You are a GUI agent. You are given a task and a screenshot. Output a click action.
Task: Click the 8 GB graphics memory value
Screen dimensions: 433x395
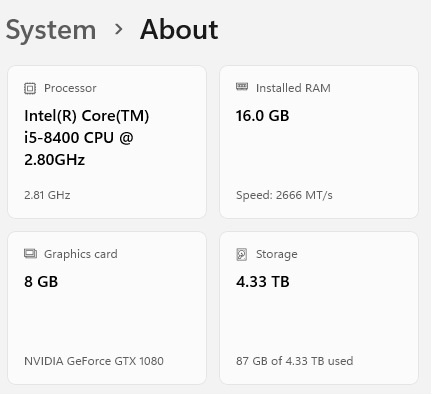point(41,282)
